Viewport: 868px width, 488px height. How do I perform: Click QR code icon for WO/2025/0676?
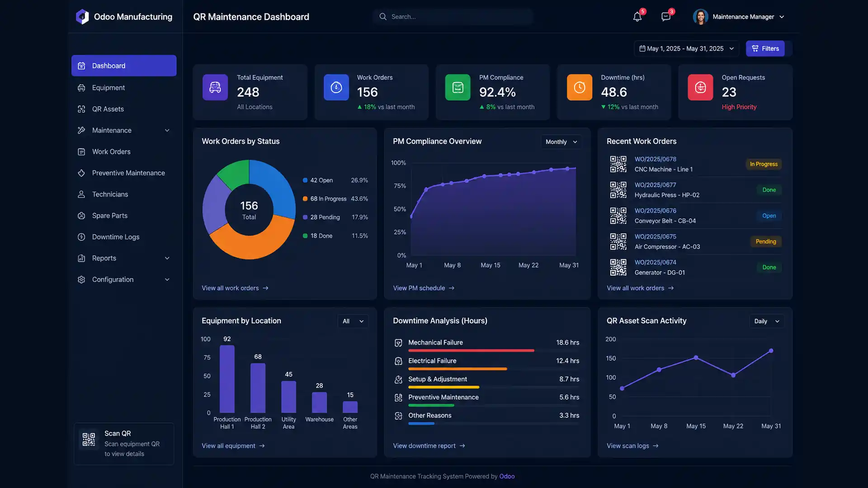click(x=618, y=216)
